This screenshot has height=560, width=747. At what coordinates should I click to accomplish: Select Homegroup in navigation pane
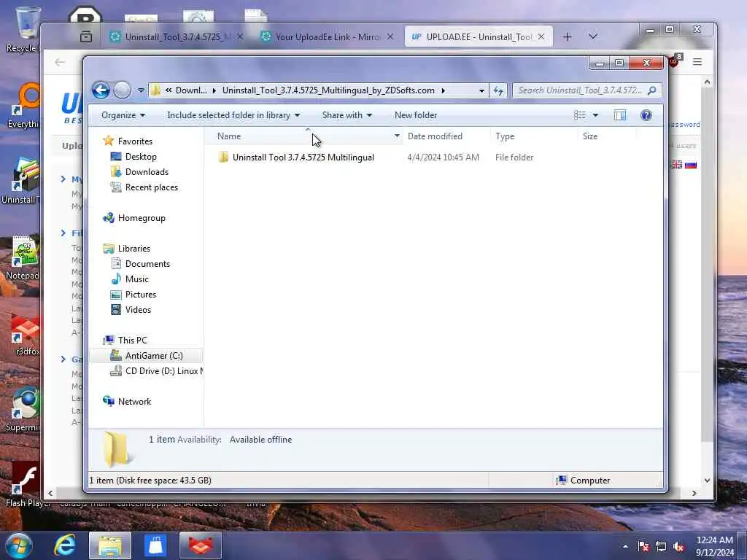(142, 218)
